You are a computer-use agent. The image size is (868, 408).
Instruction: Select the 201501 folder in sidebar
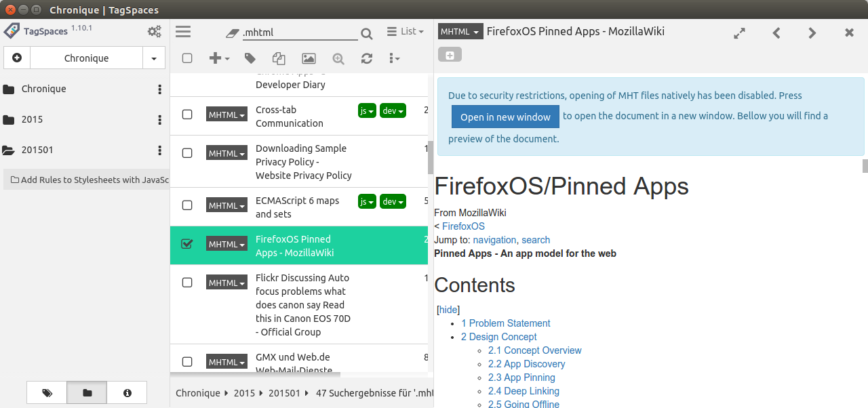[x=37, y=150]
